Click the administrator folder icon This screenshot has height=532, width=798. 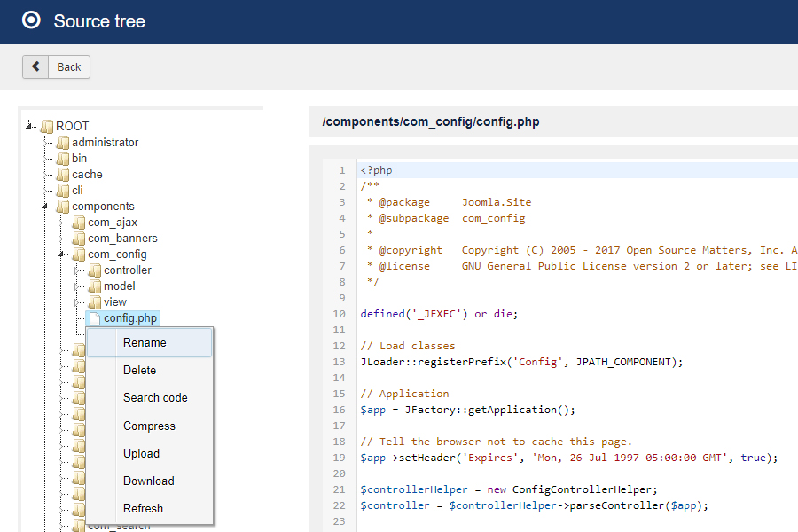pos(63,143)
